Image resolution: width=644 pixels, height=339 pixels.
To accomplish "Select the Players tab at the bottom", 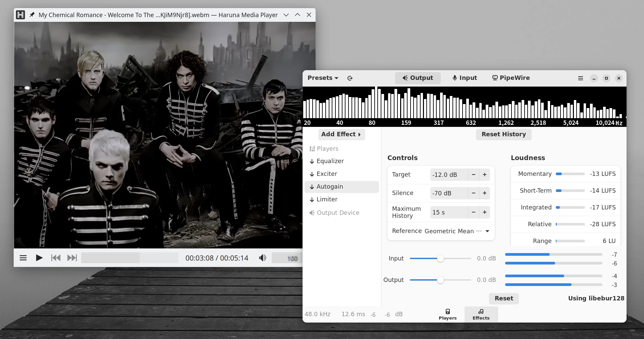I will tap(447, 314).
